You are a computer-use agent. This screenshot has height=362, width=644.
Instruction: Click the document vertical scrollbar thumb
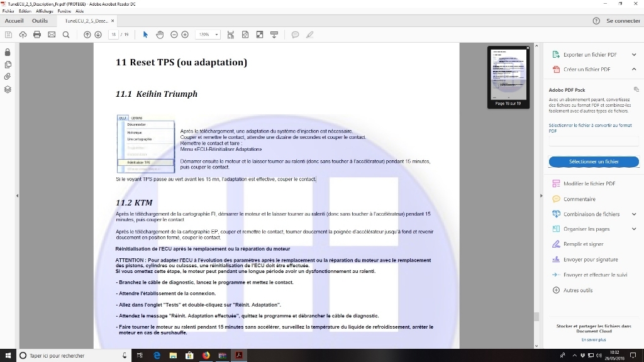[536, 317]
